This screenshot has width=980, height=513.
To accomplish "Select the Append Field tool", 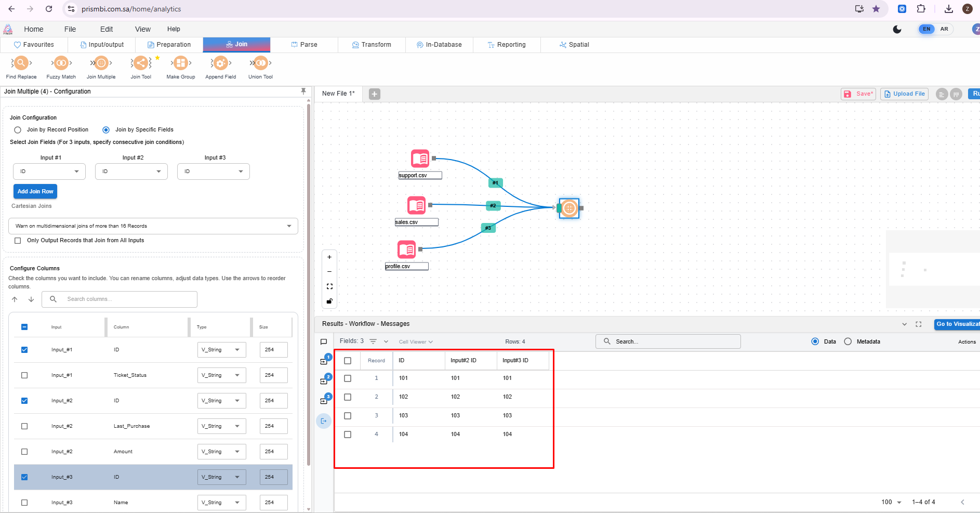I will click(x=220, y=63).
